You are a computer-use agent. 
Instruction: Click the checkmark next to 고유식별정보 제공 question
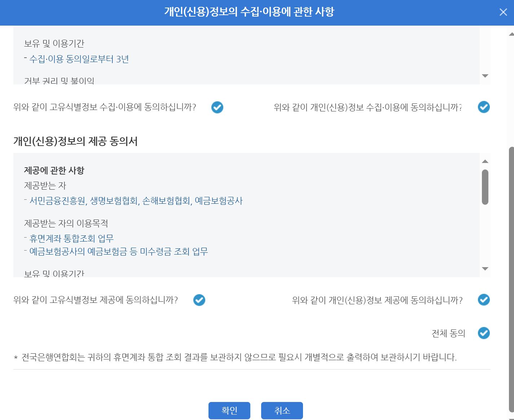point(199,300)
